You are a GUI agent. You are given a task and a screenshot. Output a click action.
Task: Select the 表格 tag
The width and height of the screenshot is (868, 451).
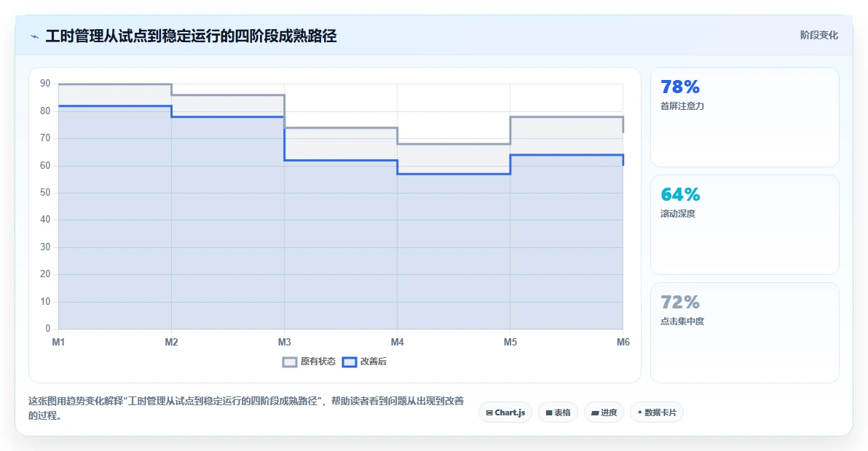click(558, 412)
